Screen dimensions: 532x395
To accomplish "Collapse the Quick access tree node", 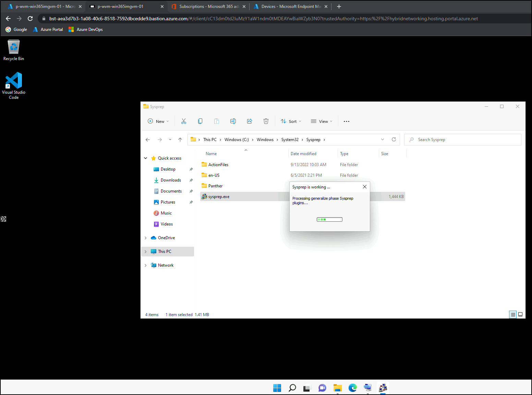I will click(146, 158).
